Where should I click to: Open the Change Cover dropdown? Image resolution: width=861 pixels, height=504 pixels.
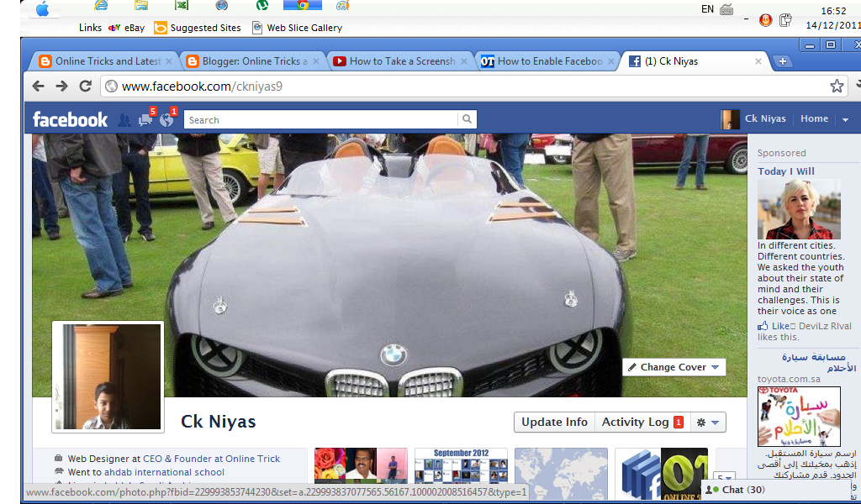(673, 367)
